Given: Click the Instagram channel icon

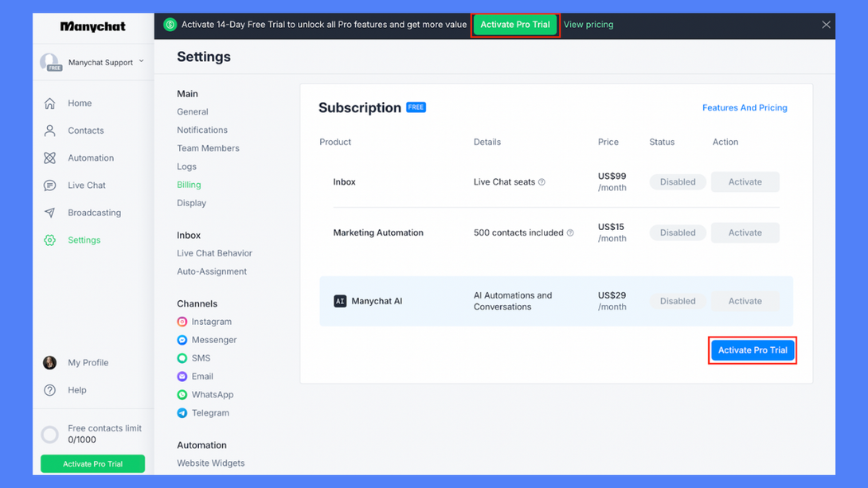Looking at the screenshot, I should (182, 322).
